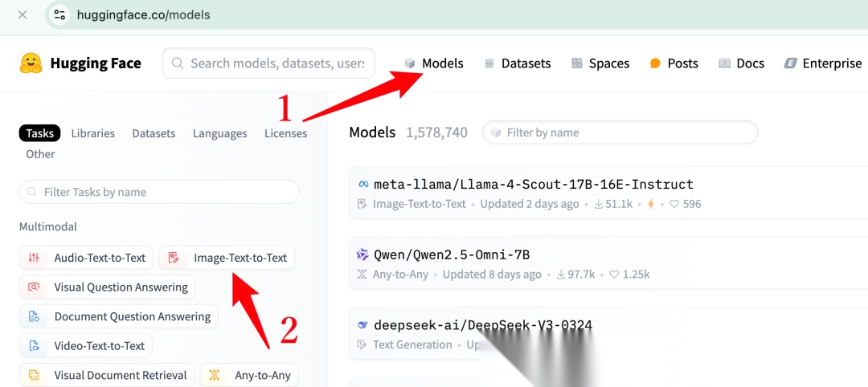
Task: Filter by Any-to-Any task
Action: [x=249, y=376]
